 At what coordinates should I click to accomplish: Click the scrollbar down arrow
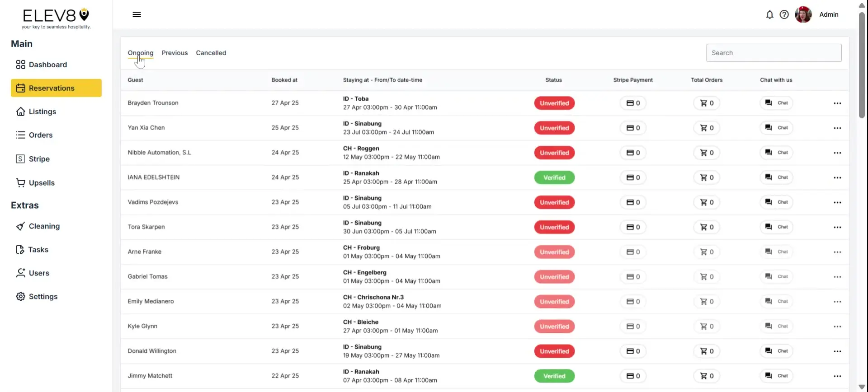point(862,387)
